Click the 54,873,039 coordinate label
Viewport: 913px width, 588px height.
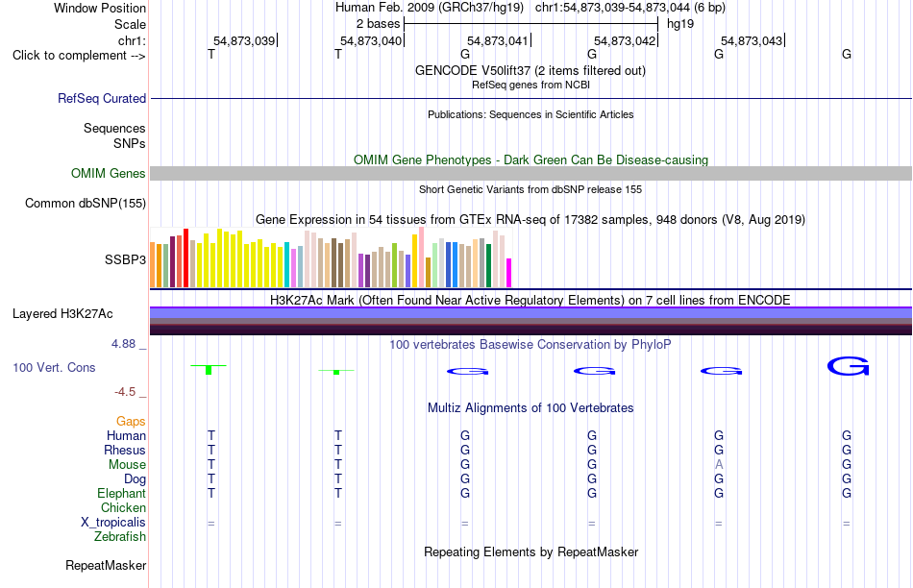pyautogui.click(x=244, y=40)
